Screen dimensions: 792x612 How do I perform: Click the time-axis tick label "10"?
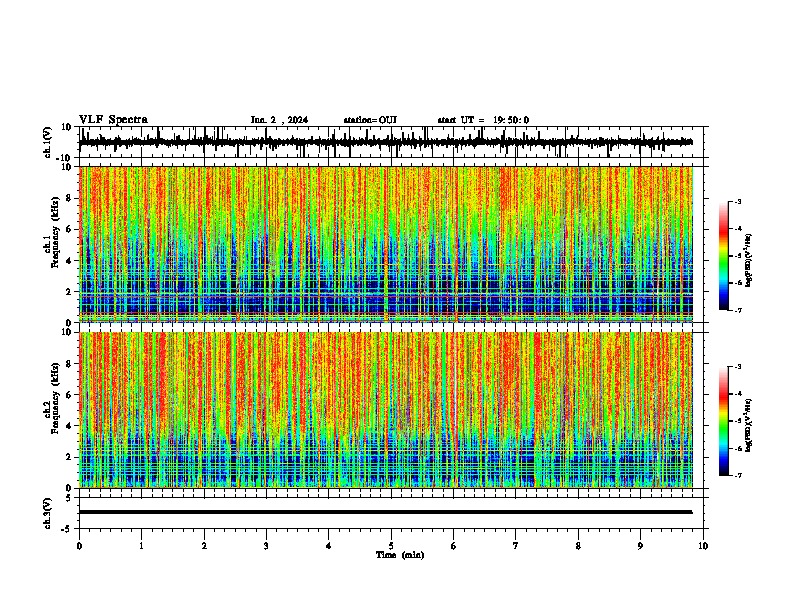[703, 546]
